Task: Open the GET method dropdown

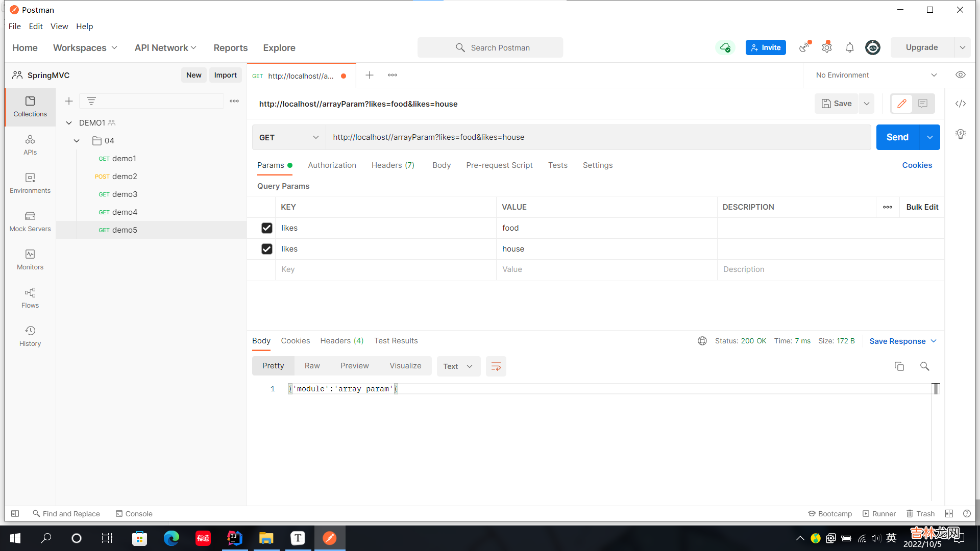Action: 289,137
